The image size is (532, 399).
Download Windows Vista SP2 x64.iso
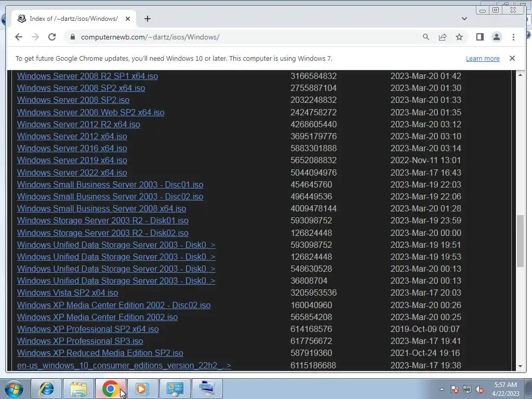point(68,292)
